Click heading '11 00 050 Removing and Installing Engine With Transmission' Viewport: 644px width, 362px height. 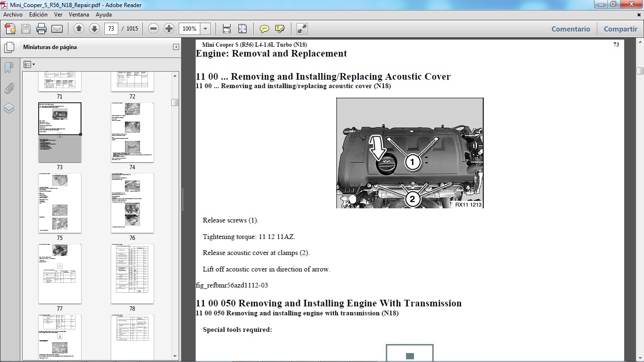329,303
